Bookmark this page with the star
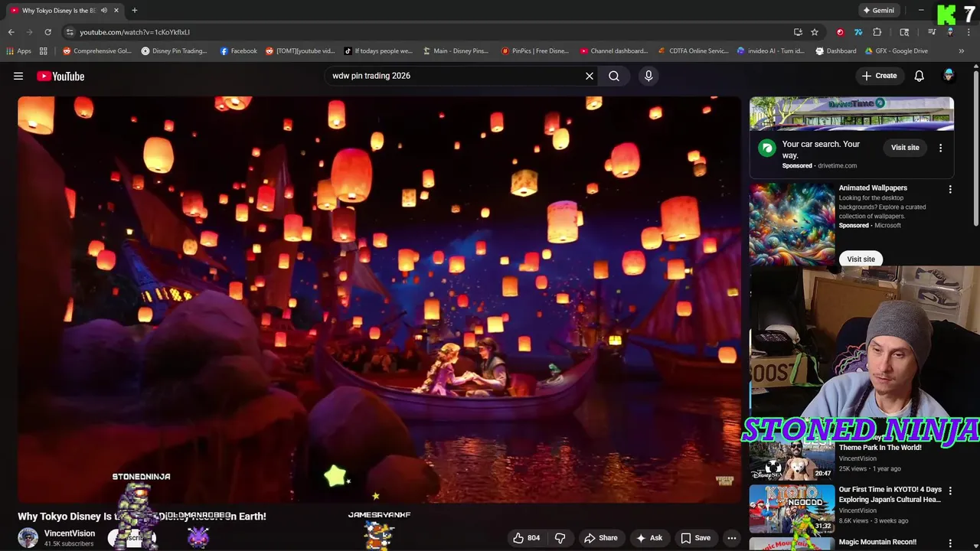The height and width of the screenshot is (551, 980). pyautogui.click(x=815, y=32)
